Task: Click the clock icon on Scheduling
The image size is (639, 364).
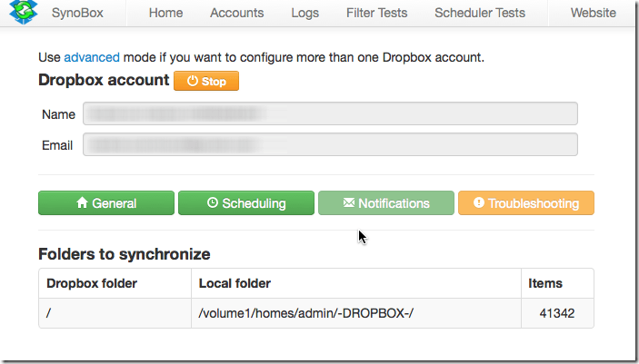Action: 213,202
